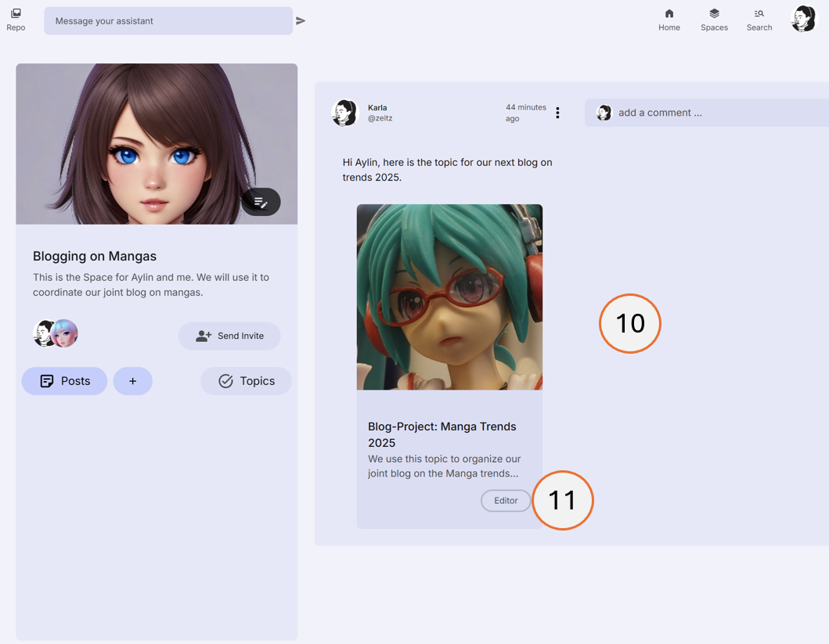Open the Manga Trends topic thumbnail
Screen dimensions: 829x644
coord(449,297)
